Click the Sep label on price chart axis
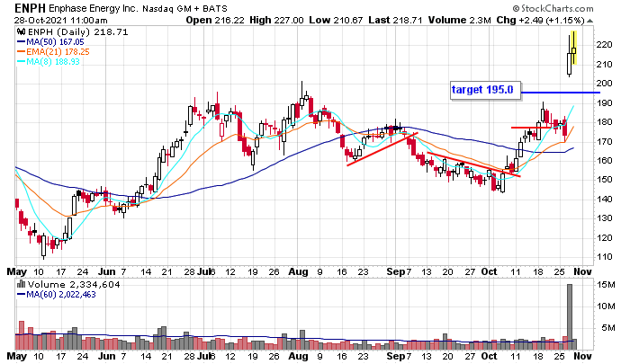 click(x=396, y=271)
